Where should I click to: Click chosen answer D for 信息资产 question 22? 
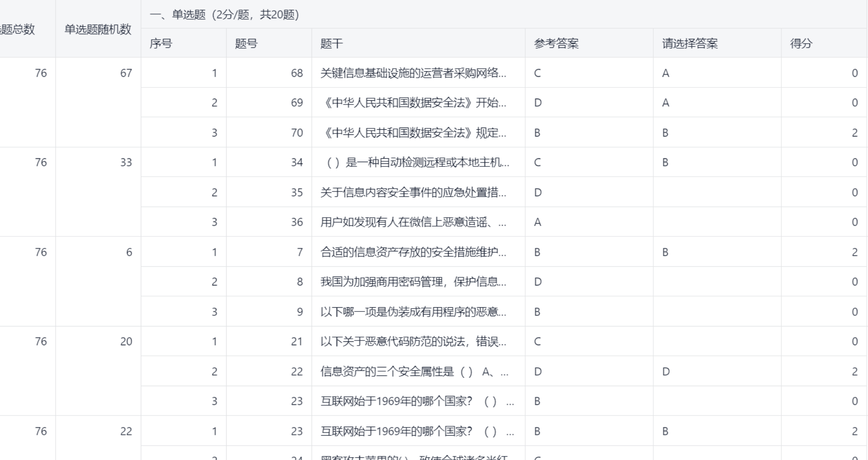[x=666, y=371]
